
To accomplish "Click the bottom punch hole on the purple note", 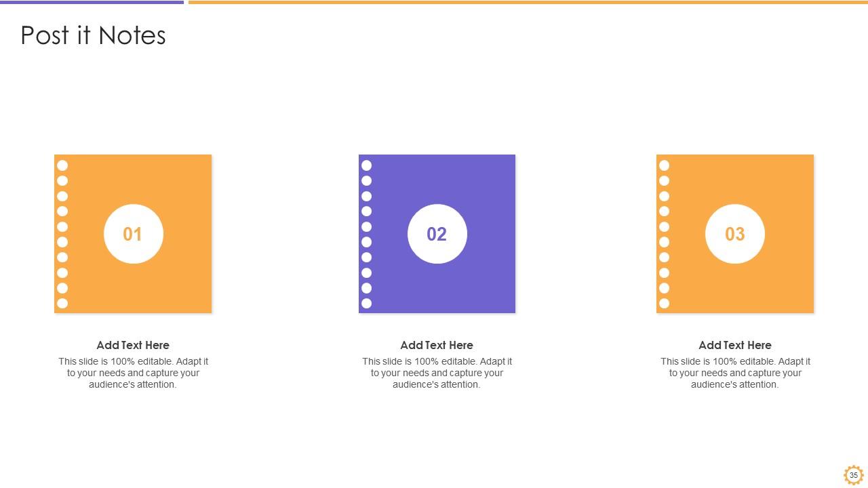I will [x=367, y=303].
